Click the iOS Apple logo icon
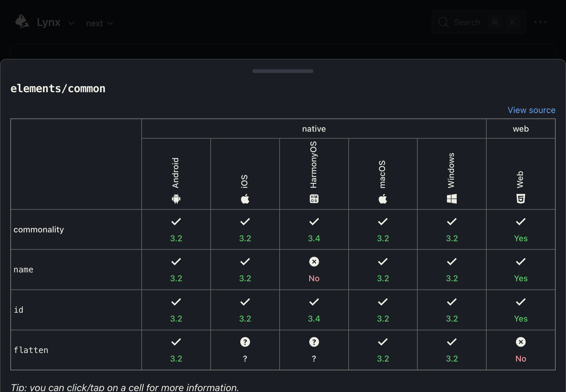566x392 pixels. pyautogui.click(x=245, y=199)
